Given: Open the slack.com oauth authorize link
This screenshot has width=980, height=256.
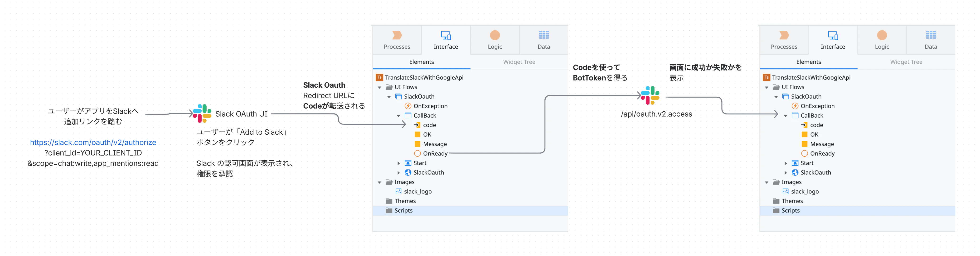Looking at the screenshot, I should (93, 142).
